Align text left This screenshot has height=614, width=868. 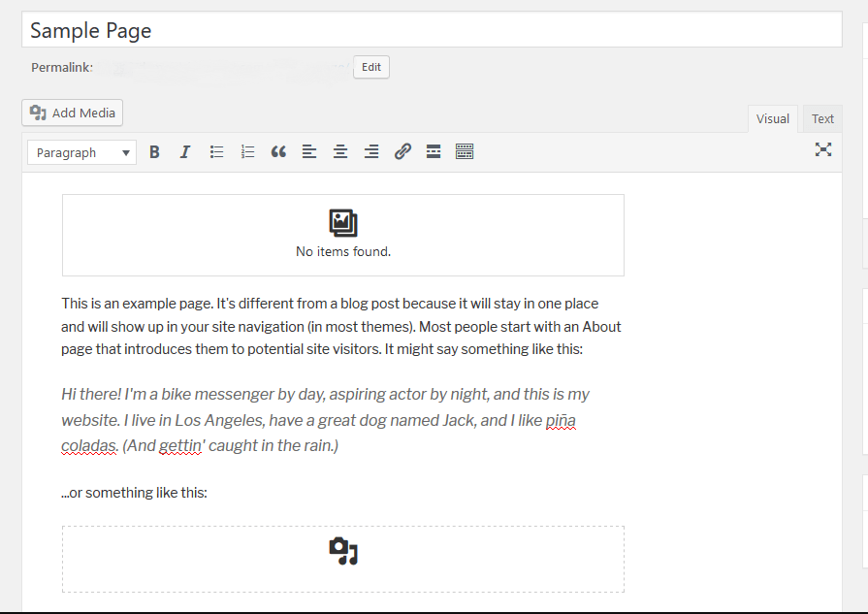point(309,152)
